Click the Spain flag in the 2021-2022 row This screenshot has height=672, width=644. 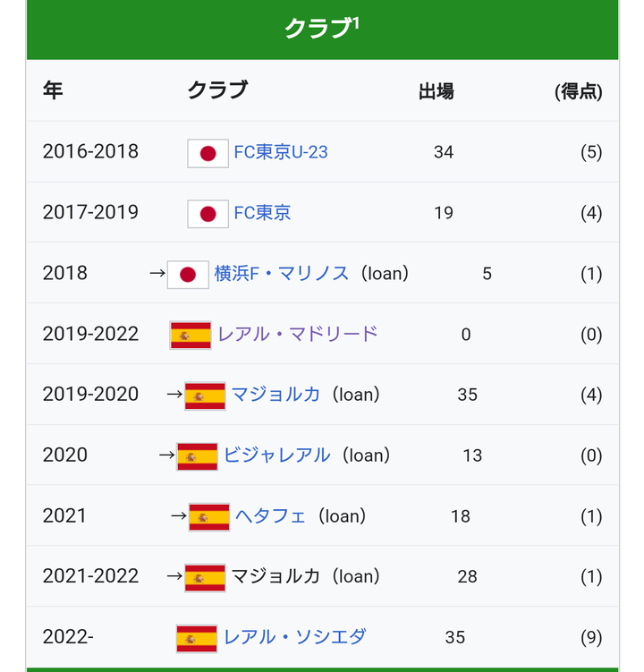(x=205, y=578)
